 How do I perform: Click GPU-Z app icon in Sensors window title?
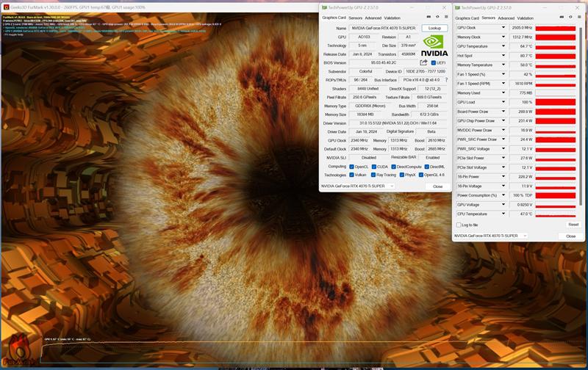pyautogui.click(x=457, y=7)
